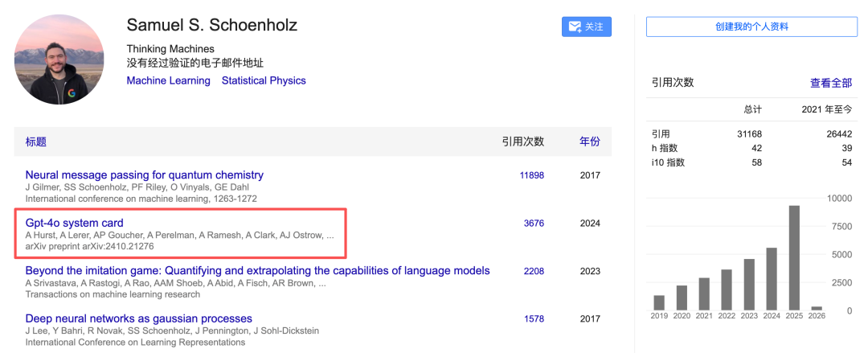The width and height of the screenshot is (868, 353).
Task: Open the Beyond the imitation game paper
Action: pyautogui.click(x=257, y=271)
